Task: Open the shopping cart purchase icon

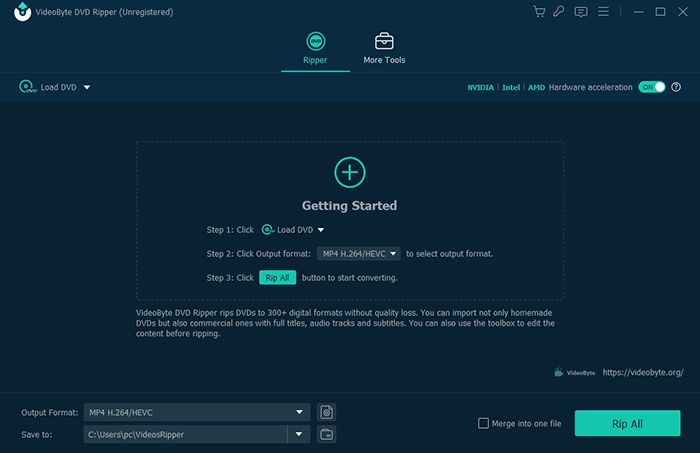Action: (x=539, y=12)
